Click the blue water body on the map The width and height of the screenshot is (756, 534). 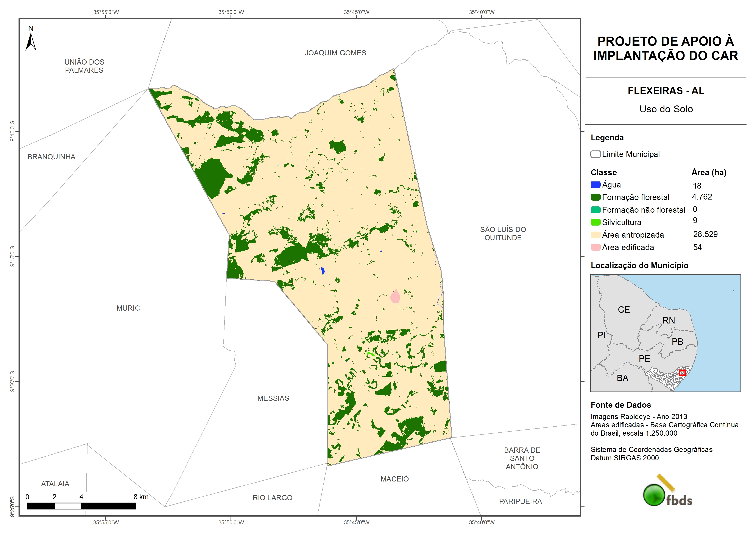click(323, 271)
